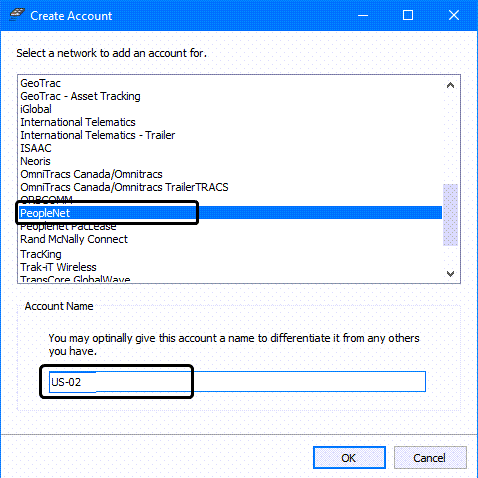
Task: Click the list scroll-up arrow
Action: click(450, 85)
